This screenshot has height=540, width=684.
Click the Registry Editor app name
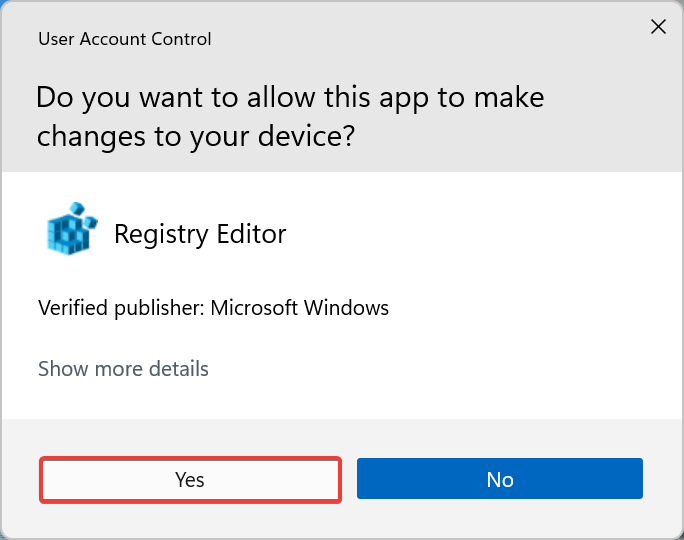coord(200,234)
